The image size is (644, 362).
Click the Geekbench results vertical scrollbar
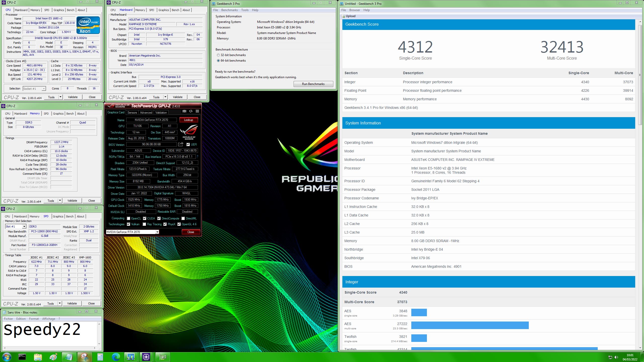(640, 185)
